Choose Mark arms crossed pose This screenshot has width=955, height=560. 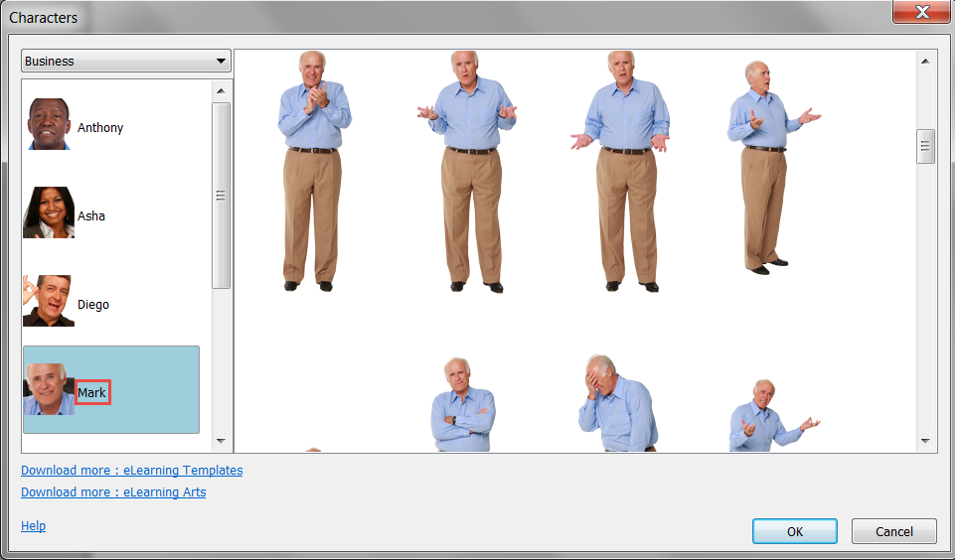point(463,405)
